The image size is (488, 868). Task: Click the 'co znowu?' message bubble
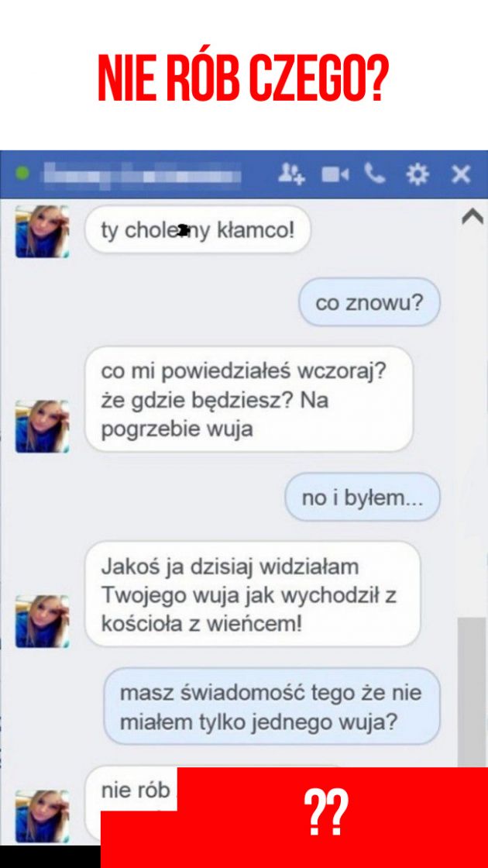pyautogui.click(x=369, y=302)
